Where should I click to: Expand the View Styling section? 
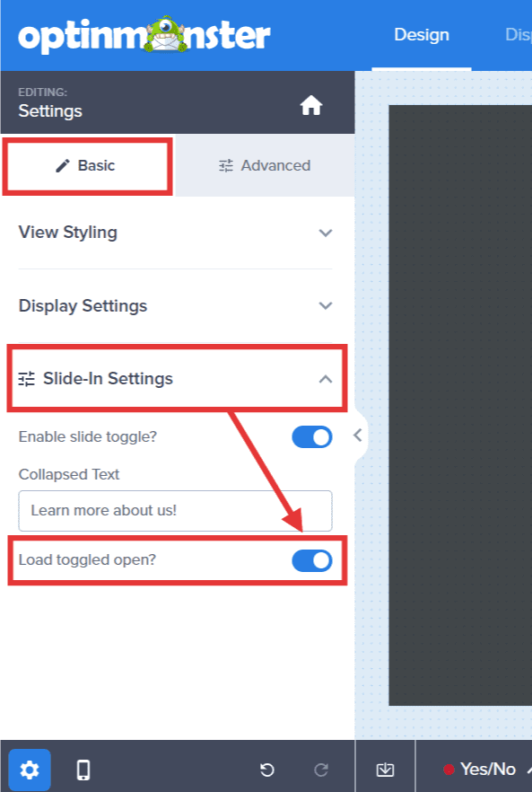(175, 233)
